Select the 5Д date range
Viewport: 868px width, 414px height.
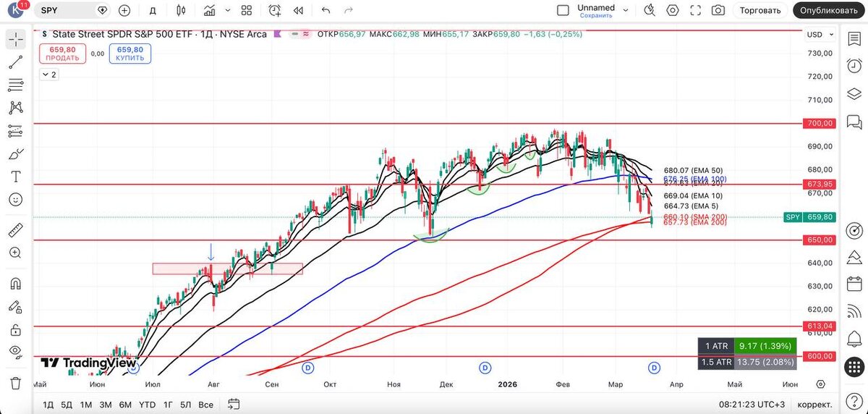click(x=67, y=404)
